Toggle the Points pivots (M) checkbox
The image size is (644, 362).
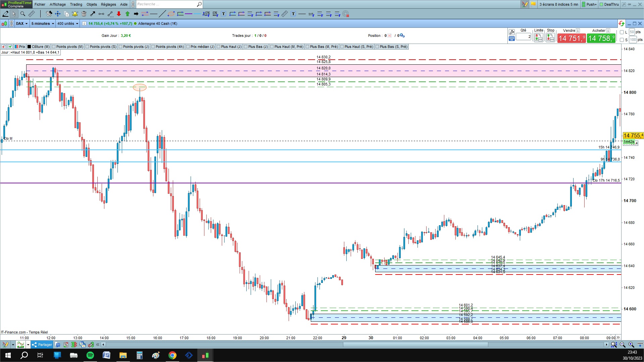pyautogui.click(x=54, y=47)
